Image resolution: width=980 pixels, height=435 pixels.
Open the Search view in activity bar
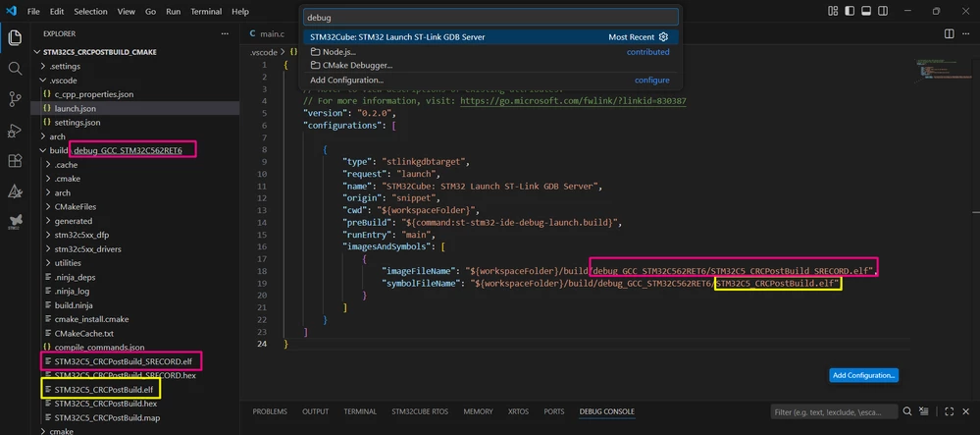pos(15,68)
